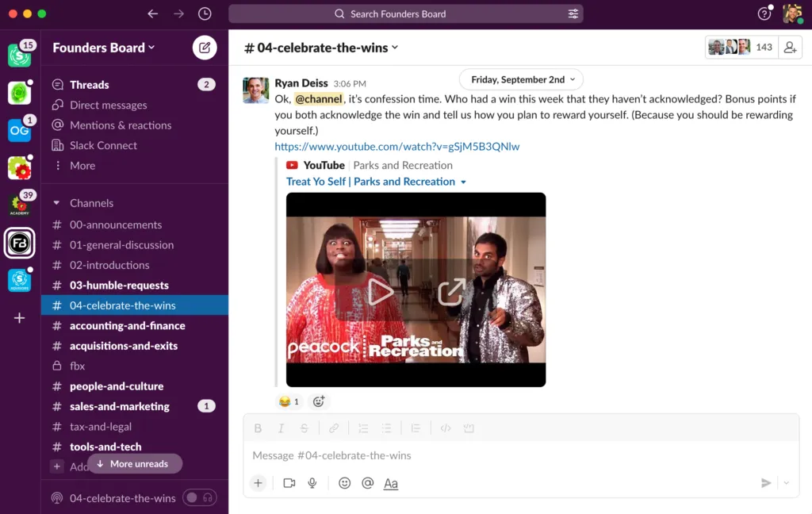The width and height of the screenshot is (812, 514).
Task: Open search filter options icon
Action: 573,14
